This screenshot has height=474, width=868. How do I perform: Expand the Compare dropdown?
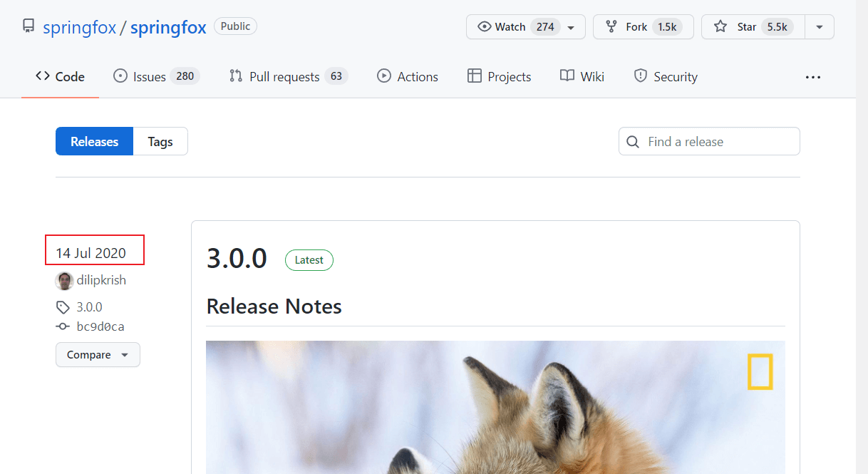[x=98, y=354]
